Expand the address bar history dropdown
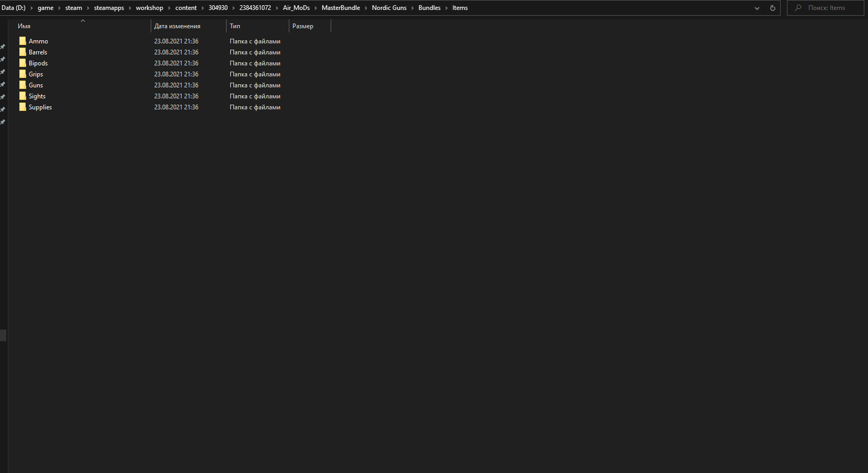868x473 pixels. [757, 8]
